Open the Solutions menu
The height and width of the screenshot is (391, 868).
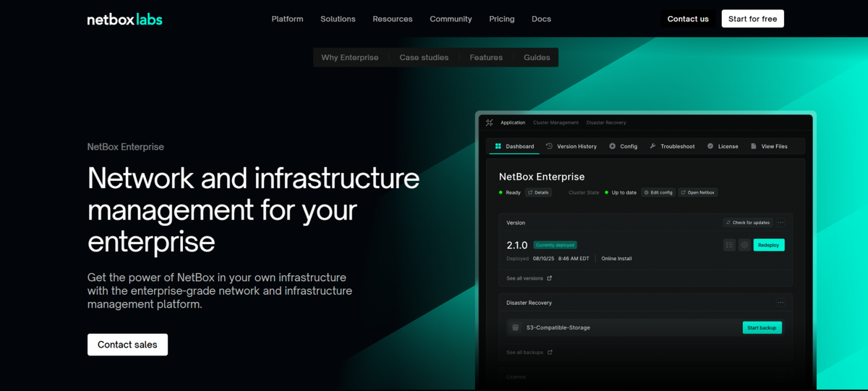click(338, 19)
